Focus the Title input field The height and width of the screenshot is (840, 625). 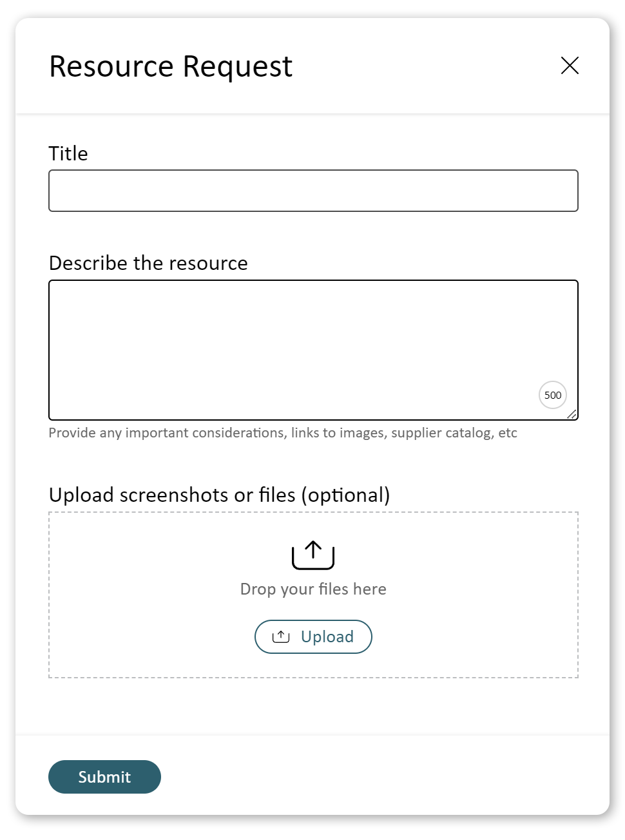[x=313, y=191]
